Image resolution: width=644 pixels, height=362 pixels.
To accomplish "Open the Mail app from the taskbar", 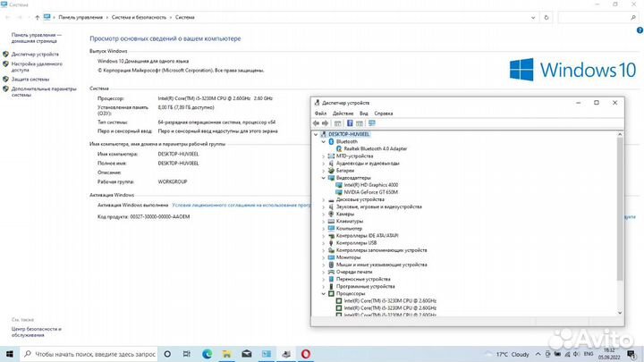I will coord(247,354).
